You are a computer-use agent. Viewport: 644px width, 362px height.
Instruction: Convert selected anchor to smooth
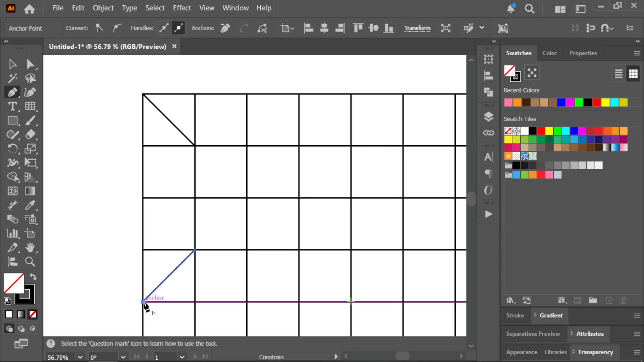pos(117,28)
